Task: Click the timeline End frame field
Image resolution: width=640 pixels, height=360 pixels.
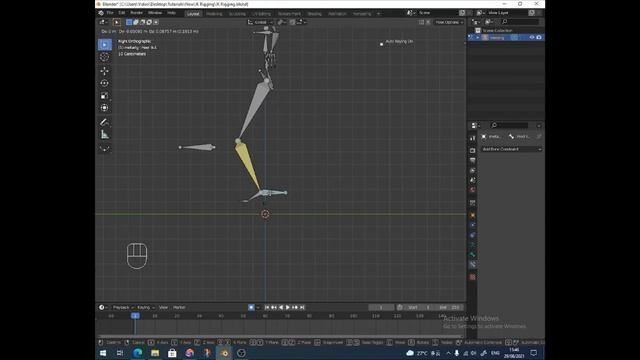Action: 449,307
